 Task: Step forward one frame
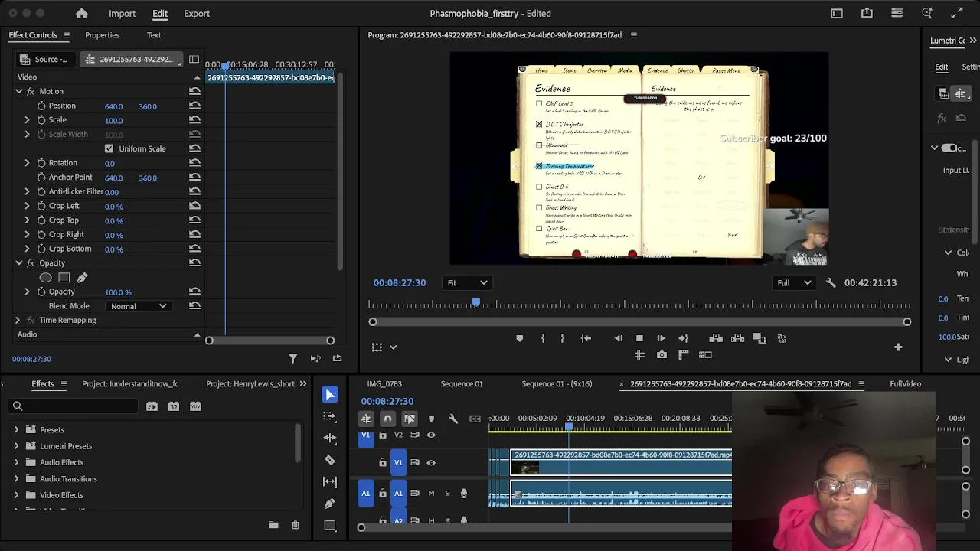tap(661, 338)
